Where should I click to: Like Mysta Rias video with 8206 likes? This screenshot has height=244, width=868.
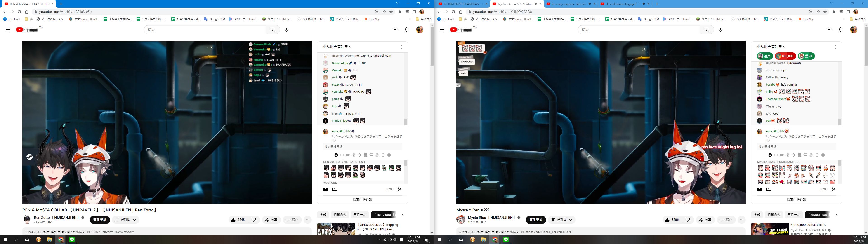pyautogui.click(x=672, y=220)
